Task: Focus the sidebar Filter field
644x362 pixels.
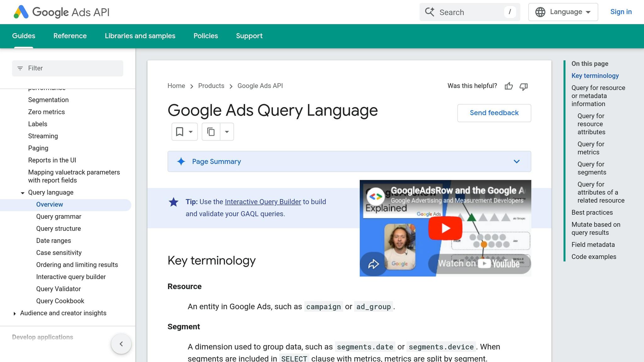Action: tap(68, 68)
